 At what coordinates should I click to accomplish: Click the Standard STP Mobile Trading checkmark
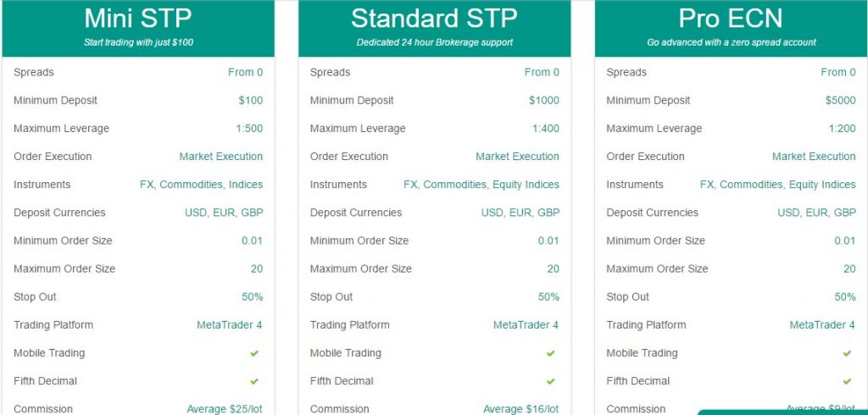(550, 353)
